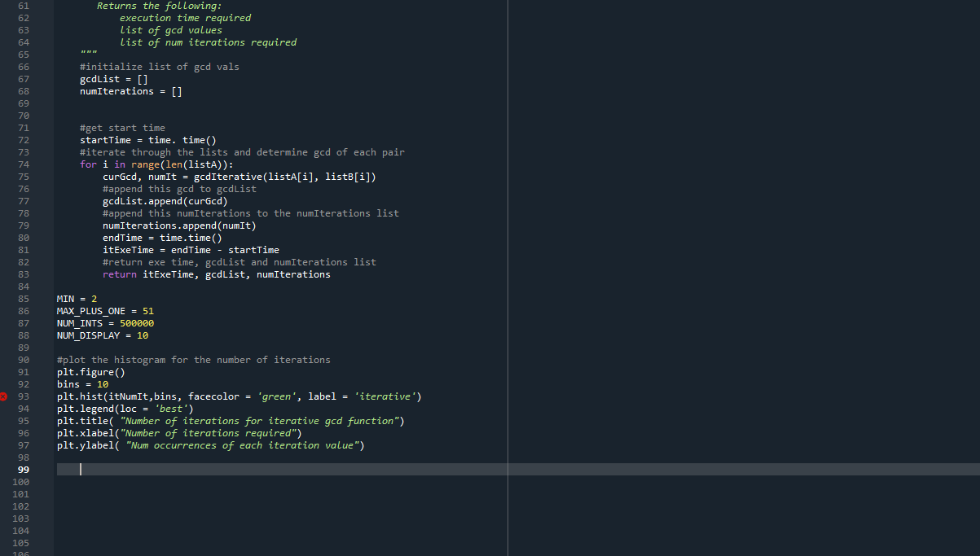Click "list of num iterations required" text

[208, 42]
